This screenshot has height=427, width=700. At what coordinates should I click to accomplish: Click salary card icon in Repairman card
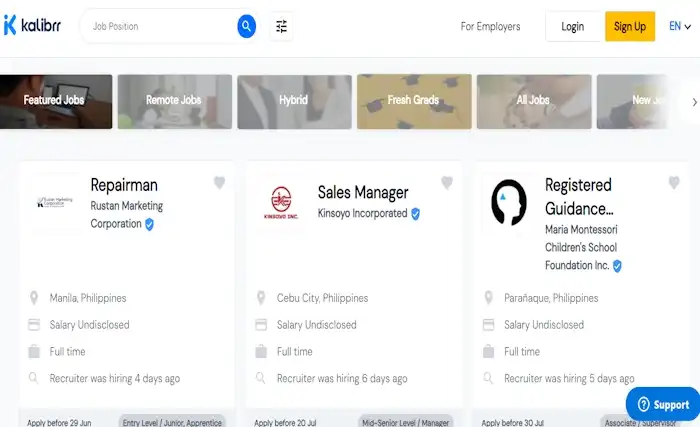[34, 325]
